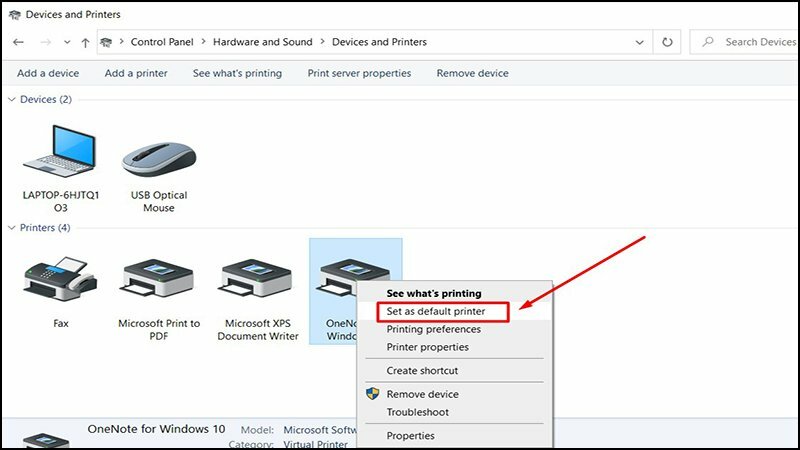Open Printer properties from context menu
The image size is (800, 450).
[427, 347]
